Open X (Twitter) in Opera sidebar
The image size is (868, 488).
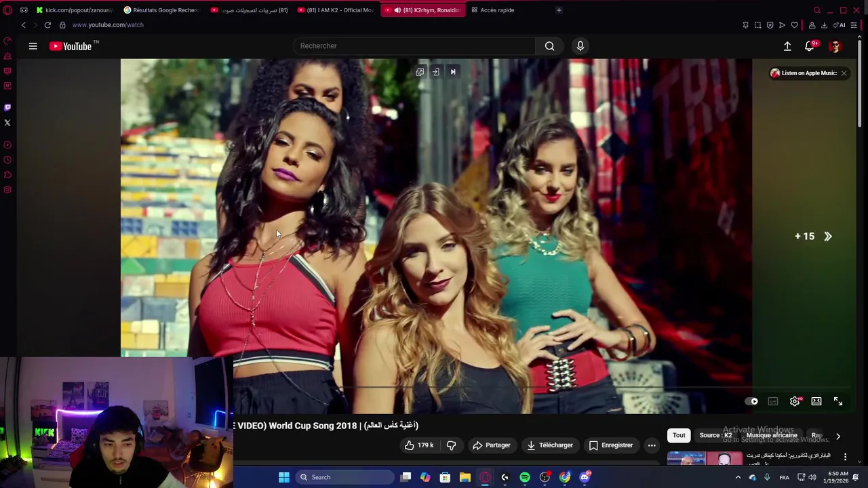[7, 123]
